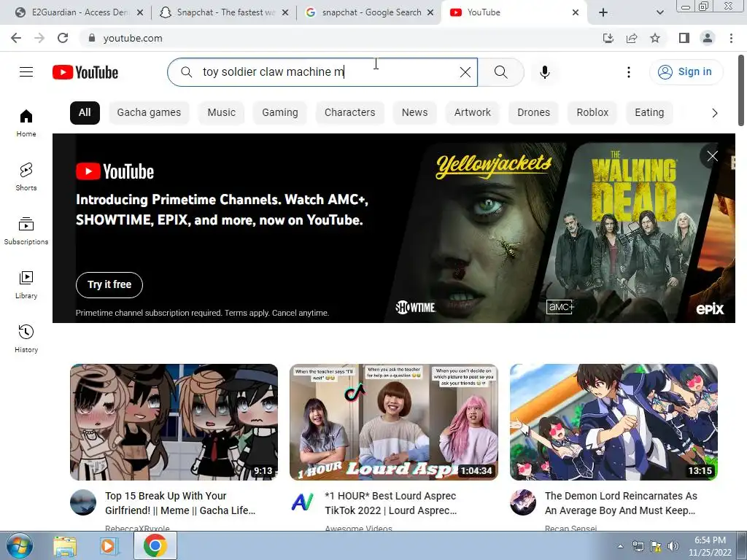Screen dimensions: 747x560
Task: Toggle the browser side panel icon
Action: pos(684,38)
